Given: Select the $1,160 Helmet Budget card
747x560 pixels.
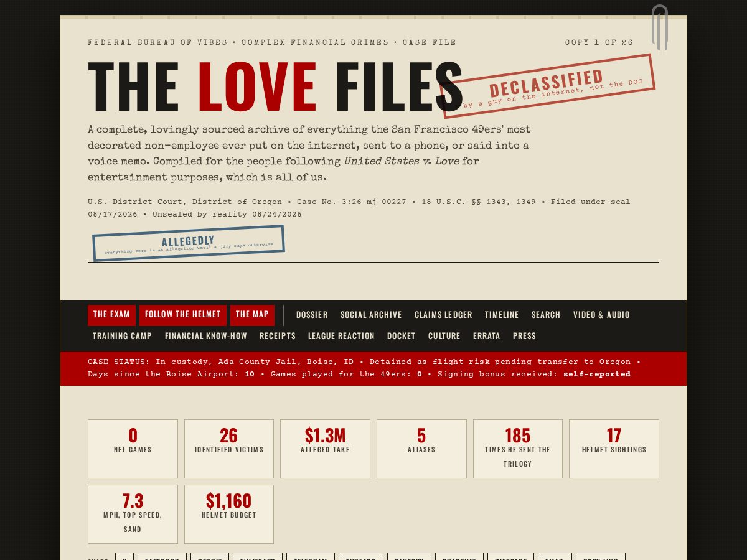Looking at the screenshot, I should pyautogui.click(x=229, y=514).
